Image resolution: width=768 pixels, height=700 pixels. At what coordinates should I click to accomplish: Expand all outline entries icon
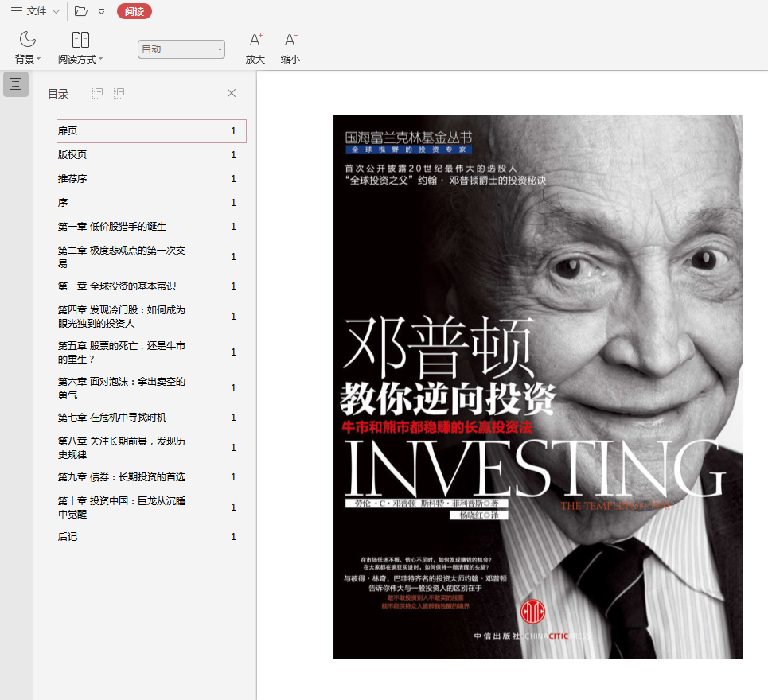tap(97, 93)
